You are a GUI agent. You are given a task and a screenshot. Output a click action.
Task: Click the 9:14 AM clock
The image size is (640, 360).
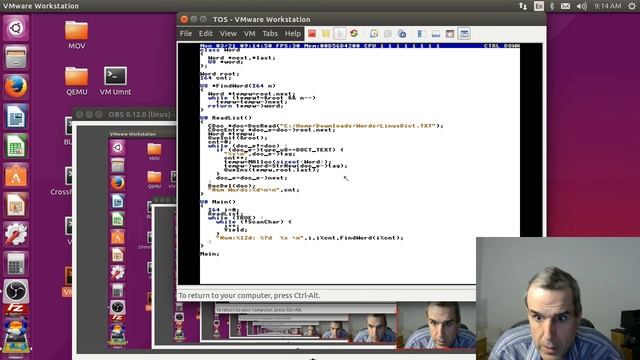(607, 6)
